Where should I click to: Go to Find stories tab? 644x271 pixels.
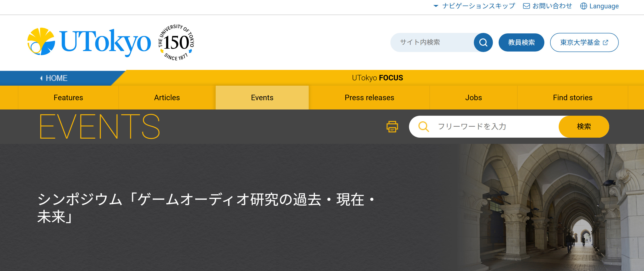tap(572, 98)
